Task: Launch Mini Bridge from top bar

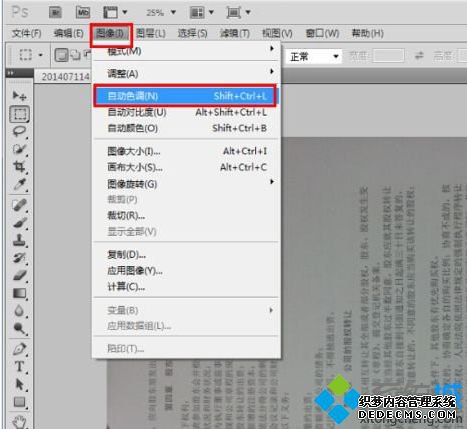Action: click(83, 13)
